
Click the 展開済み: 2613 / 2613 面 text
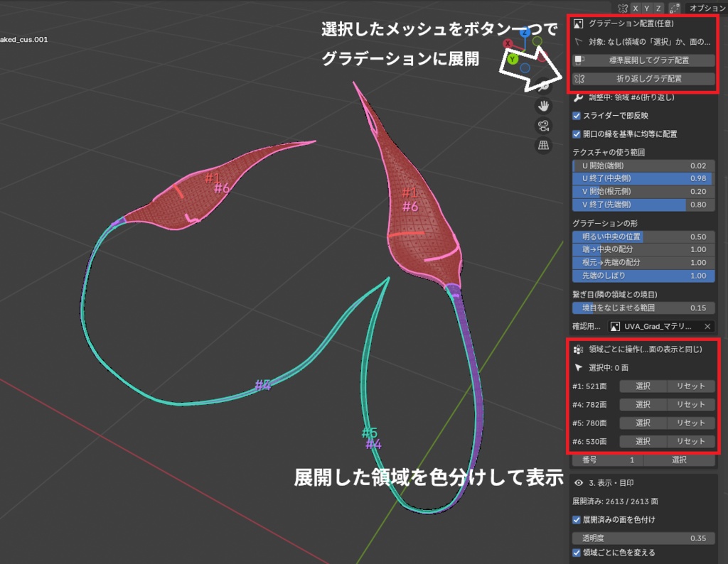[x=615, y=501]
